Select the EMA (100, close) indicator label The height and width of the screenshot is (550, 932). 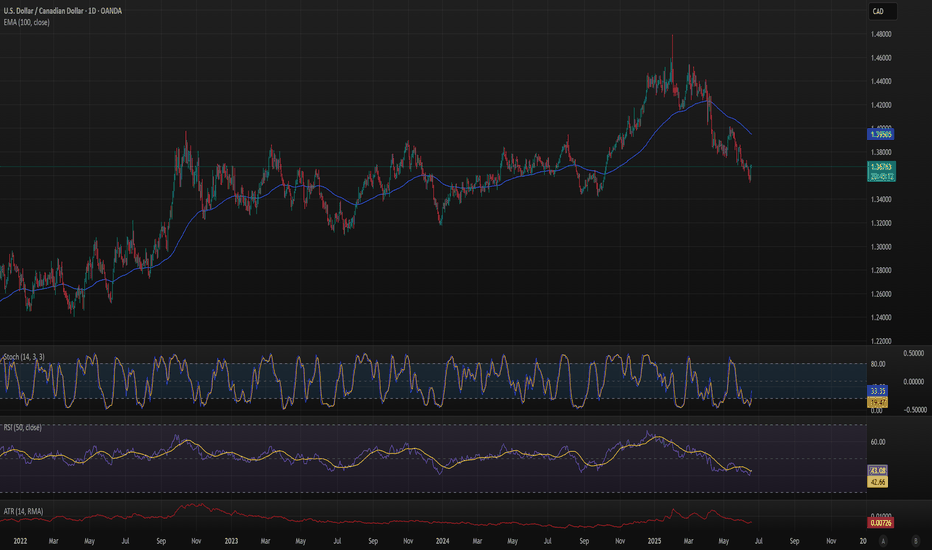click(x=27, y=22)
